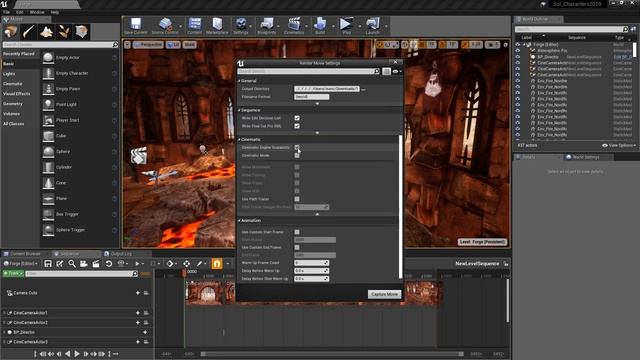
Task: Click the Launch toolbar icon
Action: (x=373, y=26)
